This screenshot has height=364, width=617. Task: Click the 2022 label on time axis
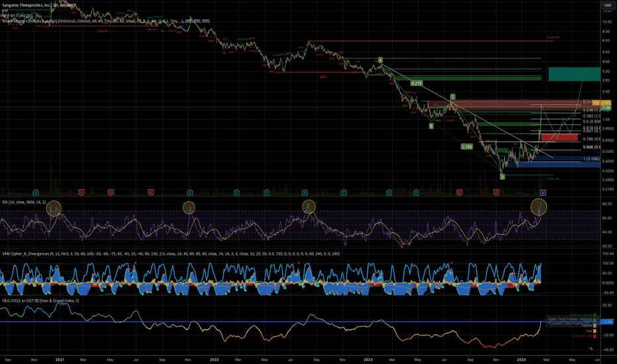pos(214,359)
